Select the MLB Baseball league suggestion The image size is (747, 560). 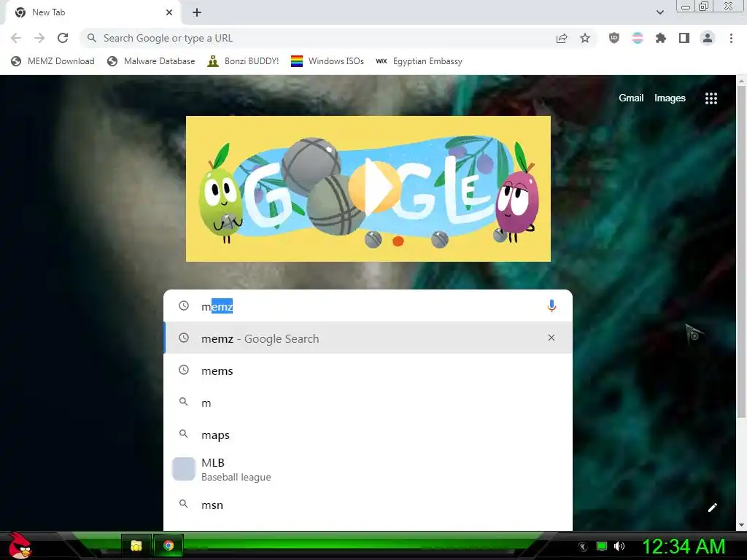click(x=368, y=470)
